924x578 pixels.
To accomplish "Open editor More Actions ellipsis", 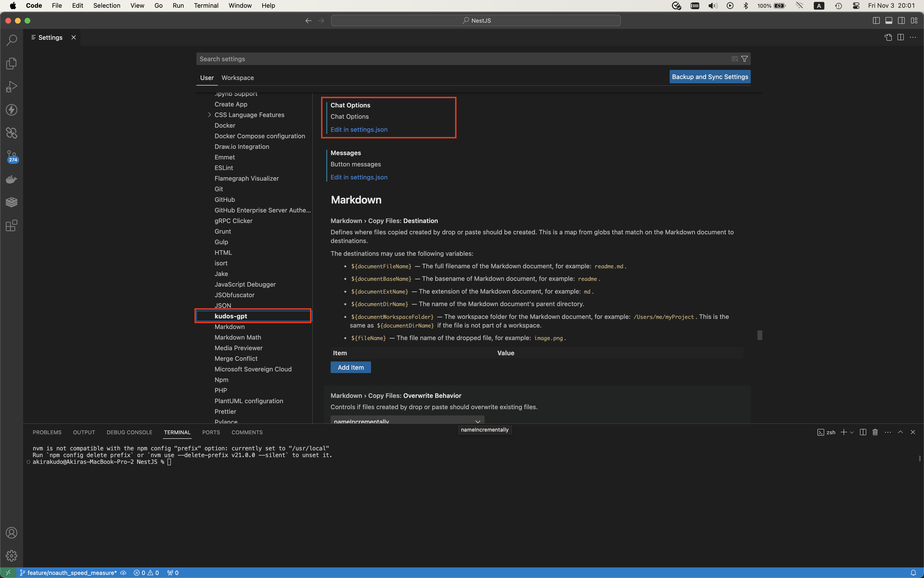I will [x=913, y=38].
